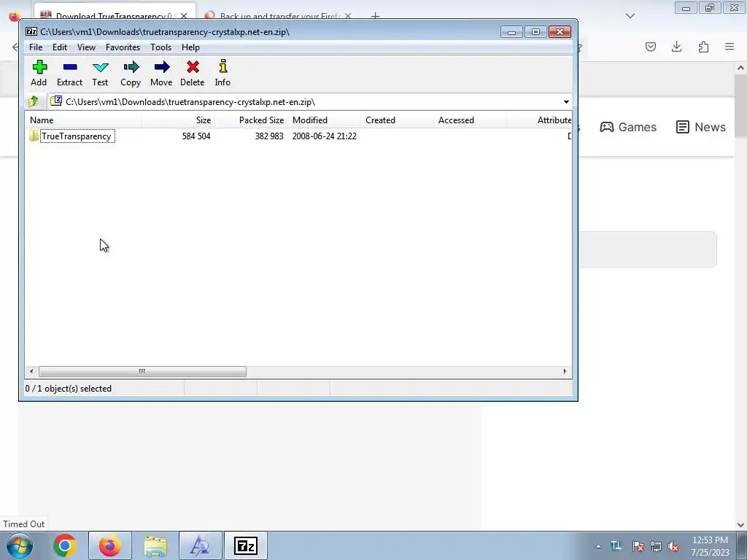This screenshot has height=560, width=747.
Task: Open the File menu
Action: (36, 47)
